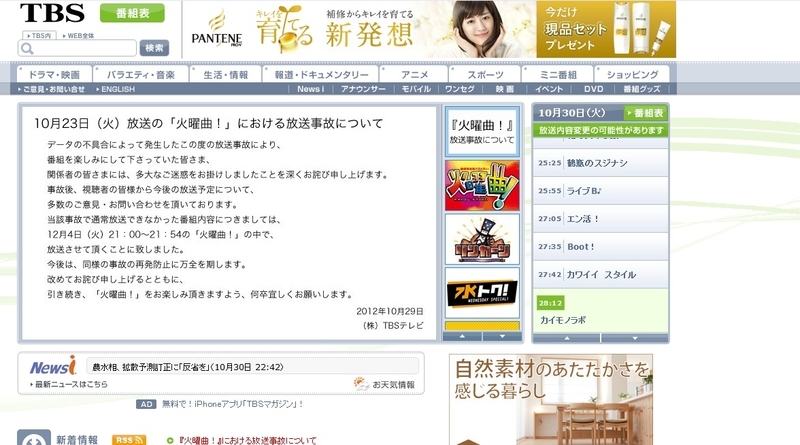Open 25:25 情熱のスジナシ schedule entry
Screen dimensions: 800x445
[x=601, y=163]
